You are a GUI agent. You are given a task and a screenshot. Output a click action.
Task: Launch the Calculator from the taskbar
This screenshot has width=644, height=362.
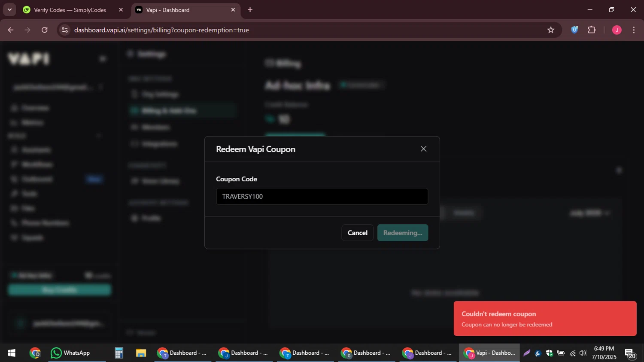119,353
